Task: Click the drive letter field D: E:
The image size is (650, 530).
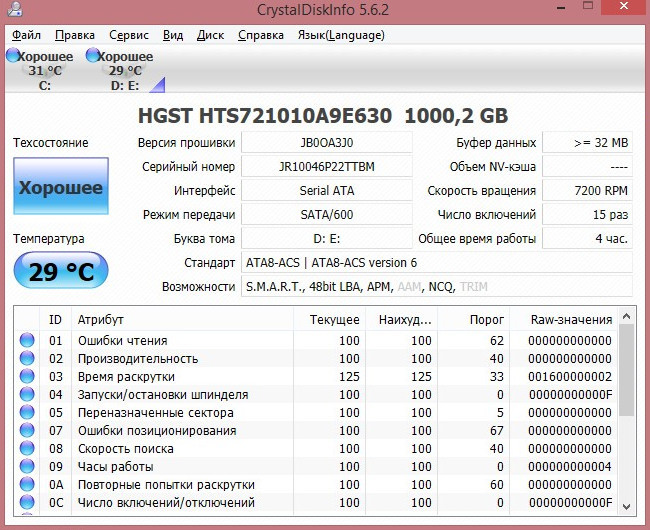Action: 327,239
